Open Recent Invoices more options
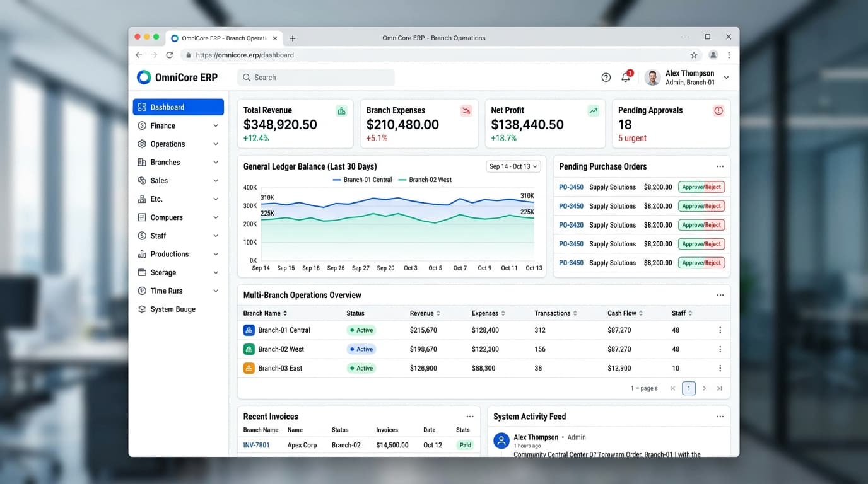Image resolution: width=868 pixels, height=484 pixels. click(470, 417)
